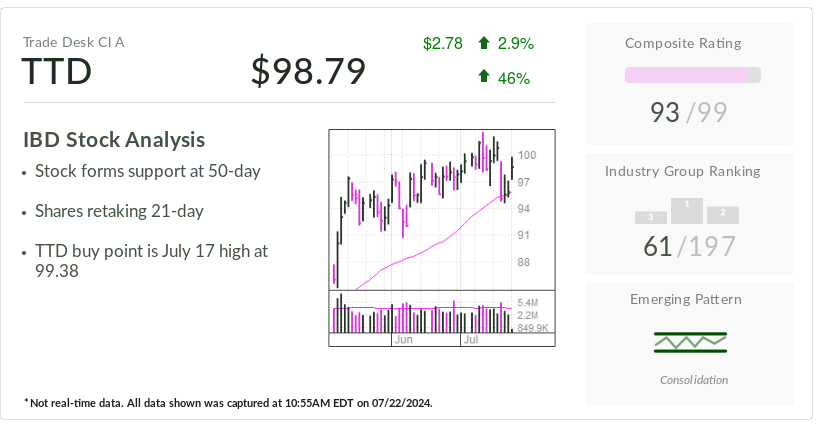Image resolution: width=816 pixels, height=430 pixels.
Task: Click 'Stock forms support at 50-day' bullet
Action: (x=147, y=171)
